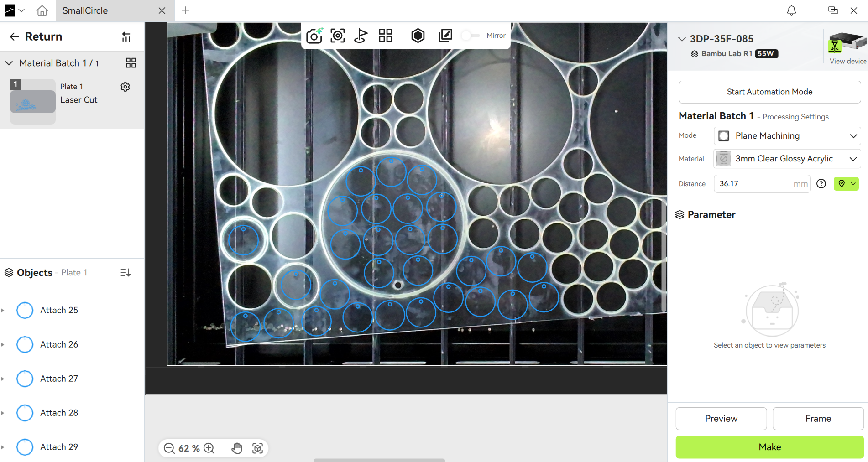Click the 62 % zoom level
Screen dimensions: 868x462
[x=189, y=448]
